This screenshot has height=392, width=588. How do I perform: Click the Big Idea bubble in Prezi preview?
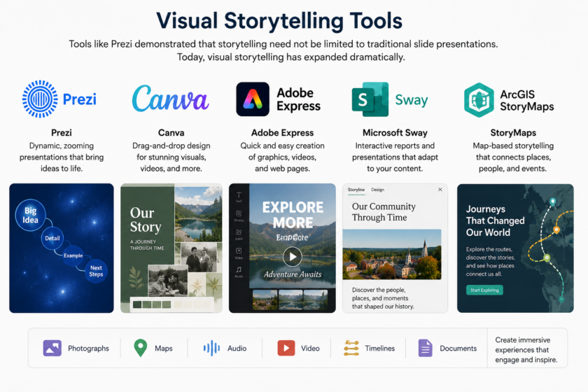click(x=30, y=215)
